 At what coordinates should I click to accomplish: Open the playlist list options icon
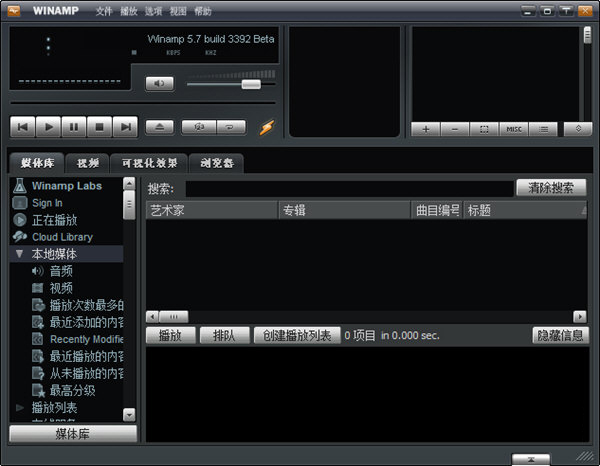click(x=543, y=129)
